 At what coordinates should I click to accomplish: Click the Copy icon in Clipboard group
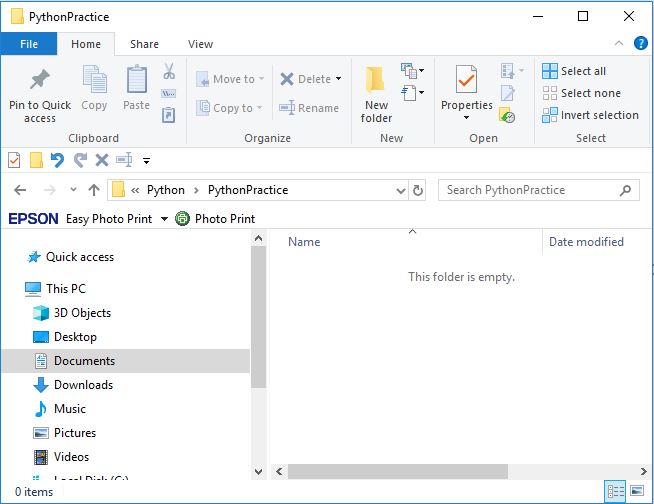click(x=95, y=79)
